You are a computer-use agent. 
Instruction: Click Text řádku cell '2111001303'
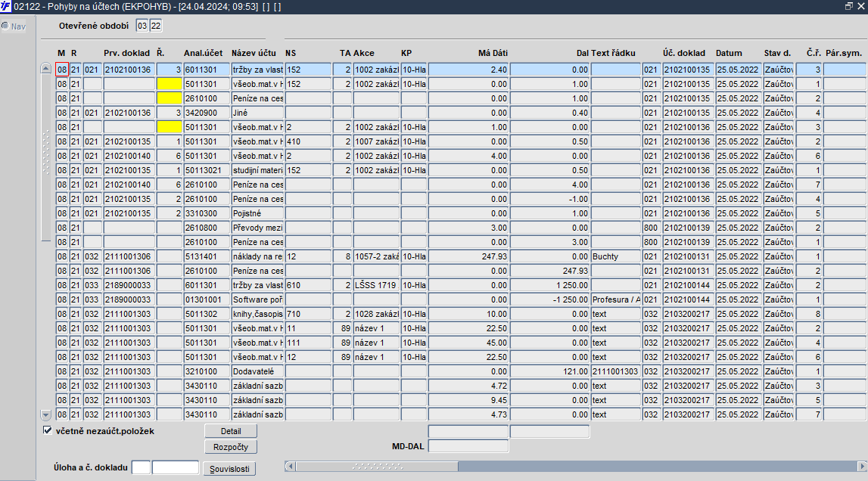pos(615,372)
